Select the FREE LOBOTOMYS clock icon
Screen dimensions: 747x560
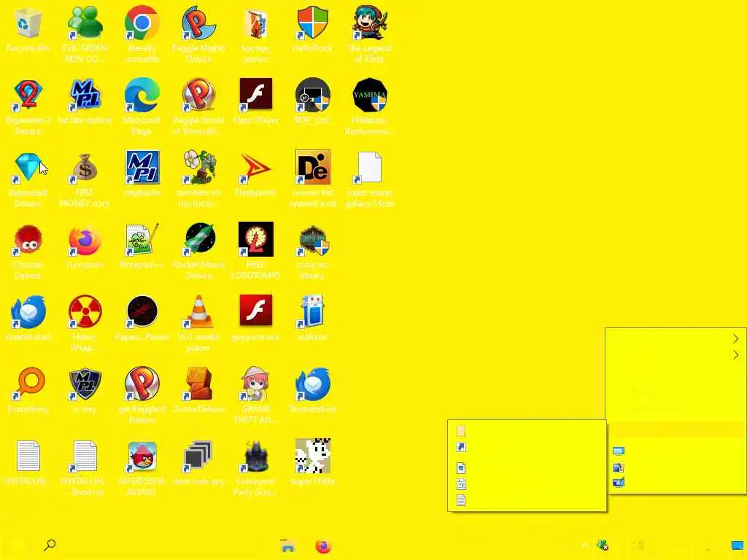256,239
